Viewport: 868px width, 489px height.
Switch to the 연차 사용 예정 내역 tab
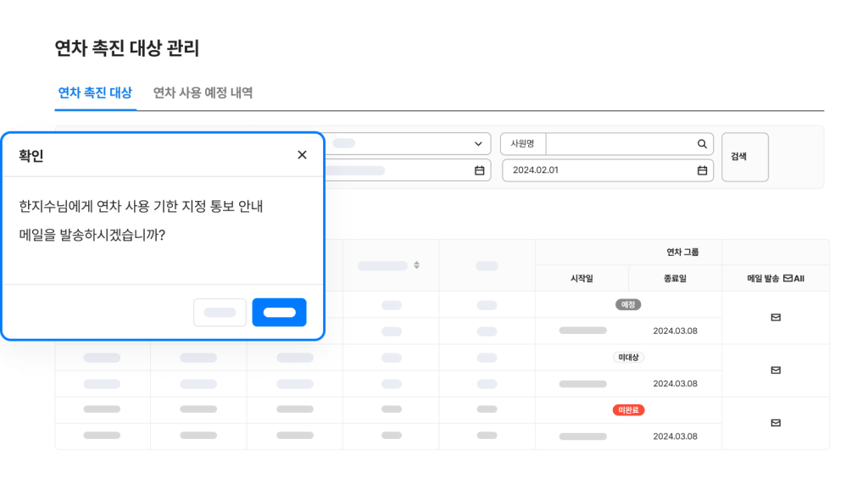point(203,93)
